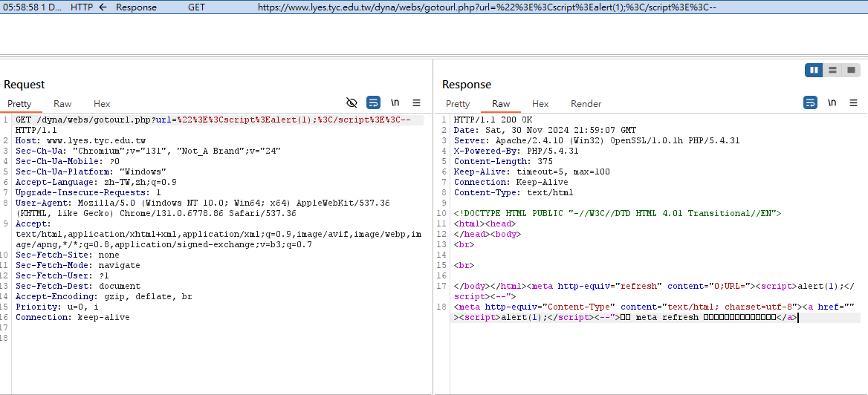Click the Server: Apache/2.4.10 header

pos(597,141)
